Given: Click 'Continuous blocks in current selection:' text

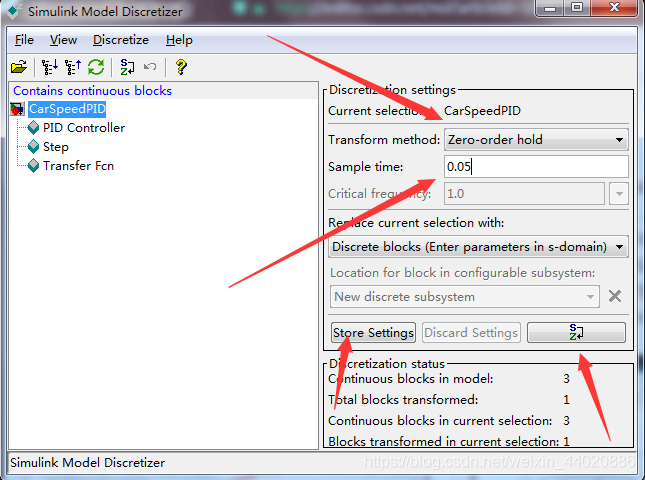Looking at the screenshot, I should tap(440, 421).
